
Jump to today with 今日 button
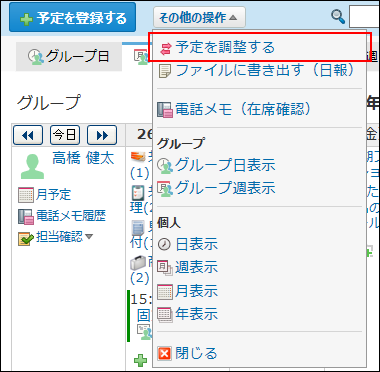65,135
